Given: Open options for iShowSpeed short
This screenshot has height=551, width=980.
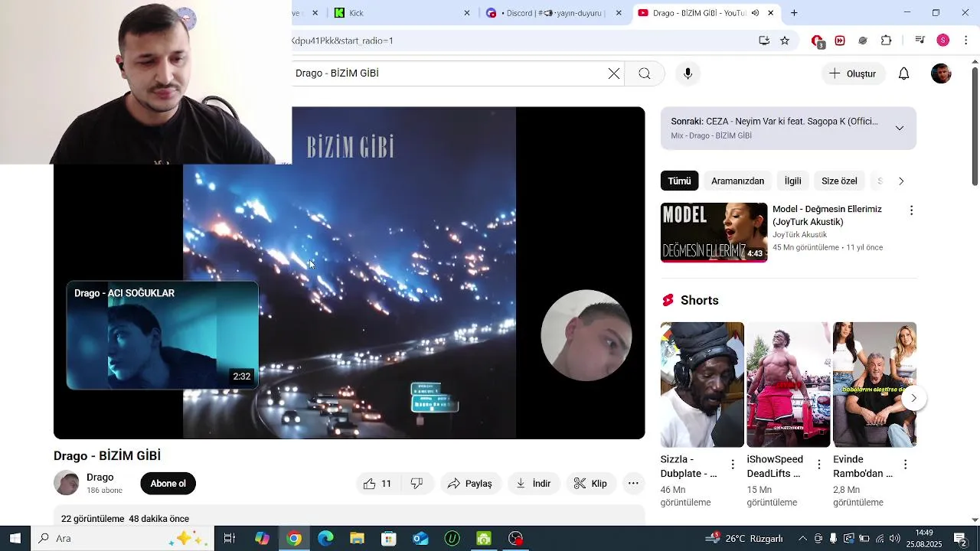Looking at the screenshot, I should 819,465.
